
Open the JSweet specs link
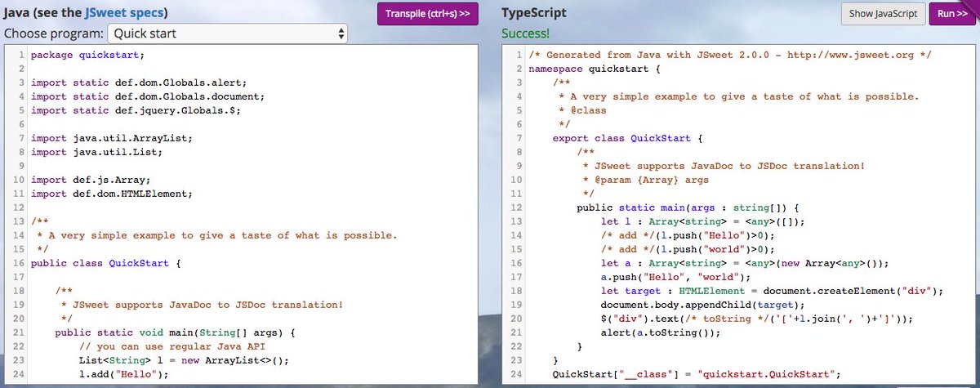tap(126, 13)
